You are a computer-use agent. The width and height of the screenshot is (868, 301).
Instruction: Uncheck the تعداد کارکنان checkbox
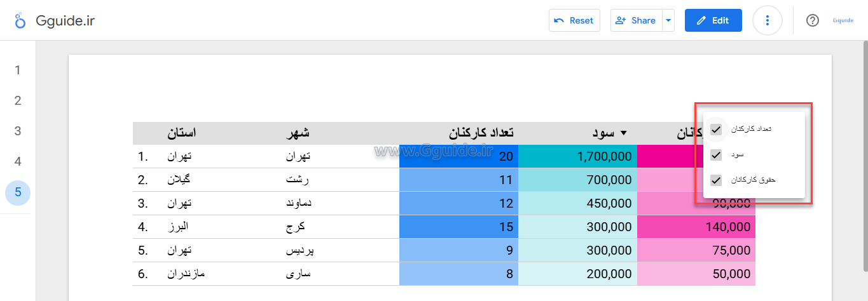[x=716, y=129]
